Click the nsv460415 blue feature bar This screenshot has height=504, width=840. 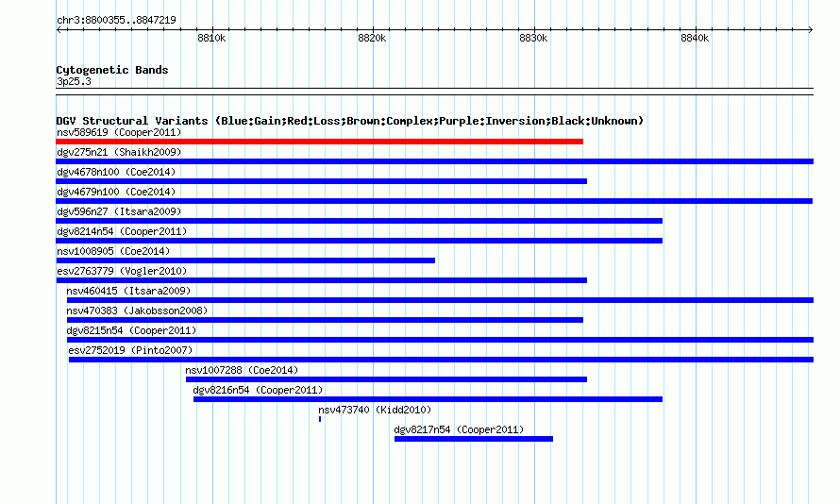440,300
